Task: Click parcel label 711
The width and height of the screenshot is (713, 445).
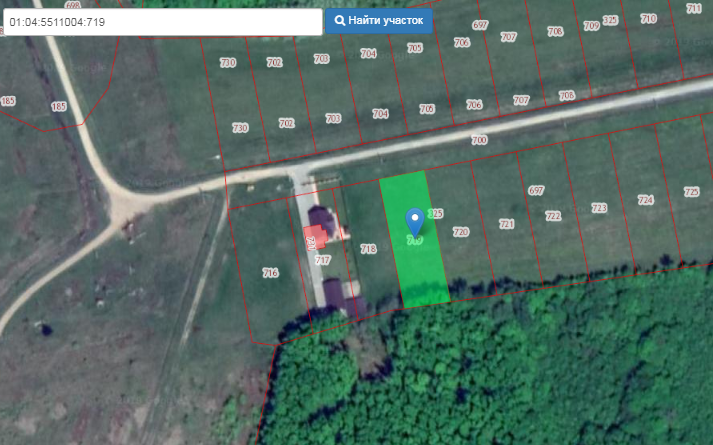Action: click(694, 8)
